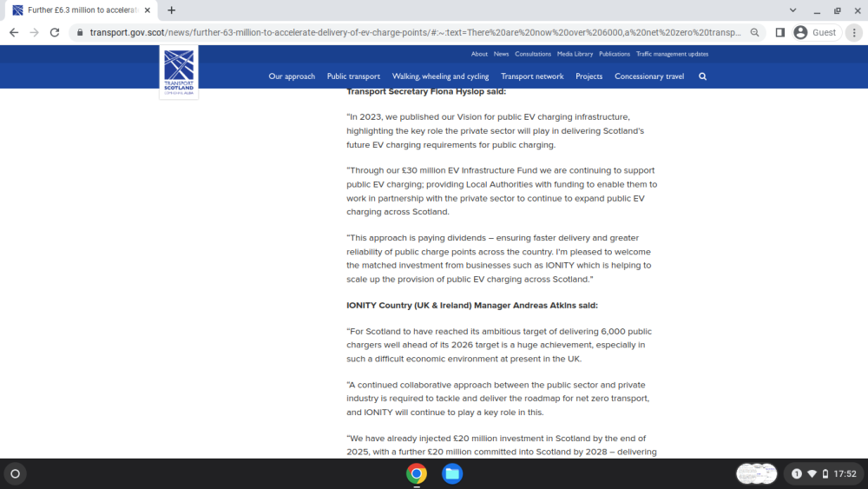The height and width of the screenshot is (489, 868).
Task: Open the Guest profile button
Action: (x=817, y=33)
